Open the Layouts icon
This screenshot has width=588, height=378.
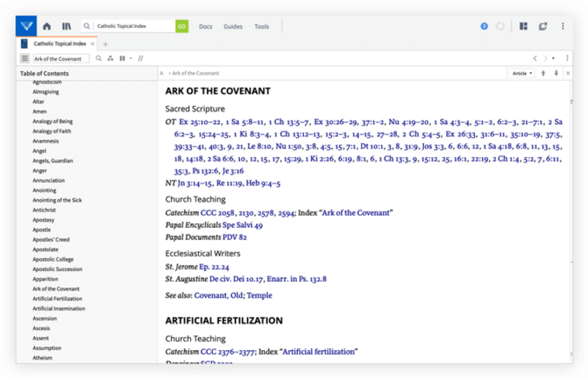coord(524,26)
